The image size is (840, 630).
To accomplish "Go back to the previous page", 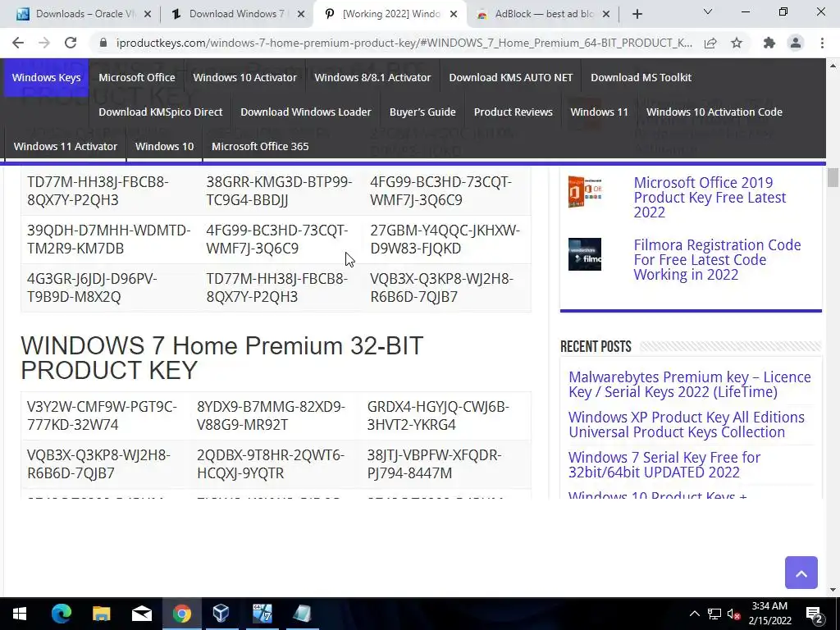I will click(18, 43).
